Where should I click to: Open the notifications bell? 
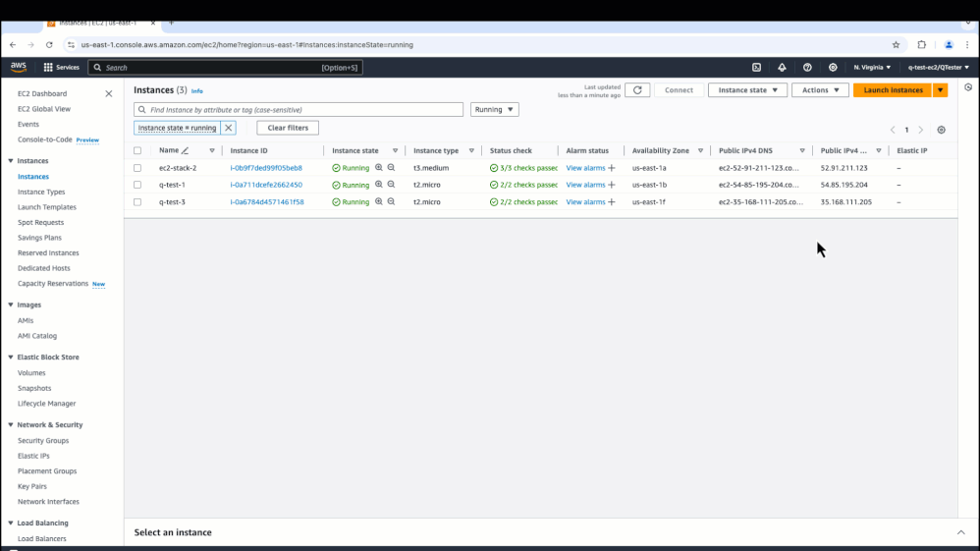point(782,67)
